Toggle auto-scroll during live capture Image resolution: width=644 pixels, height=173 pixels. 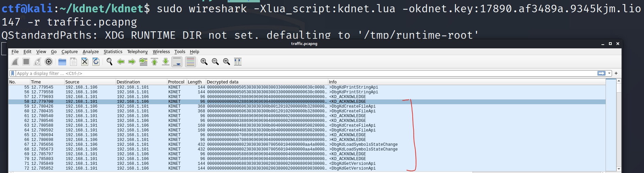point(177,62)
